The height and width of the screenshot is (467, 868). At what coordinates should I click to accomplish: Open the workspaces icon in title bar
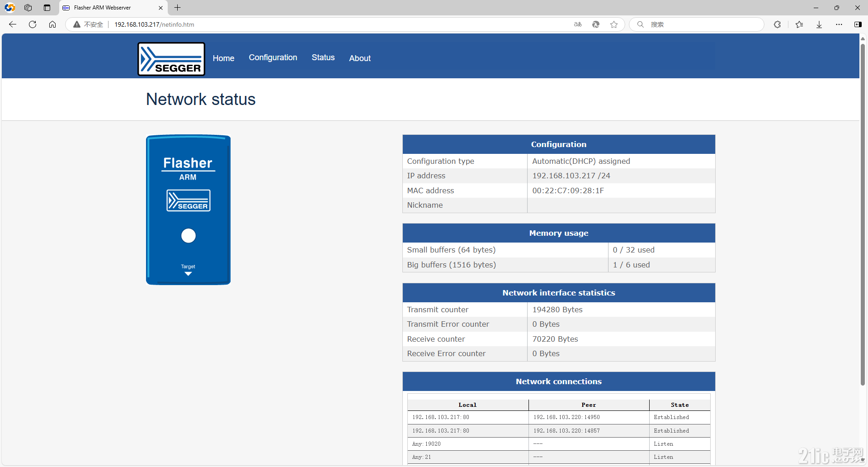point(28,8)
